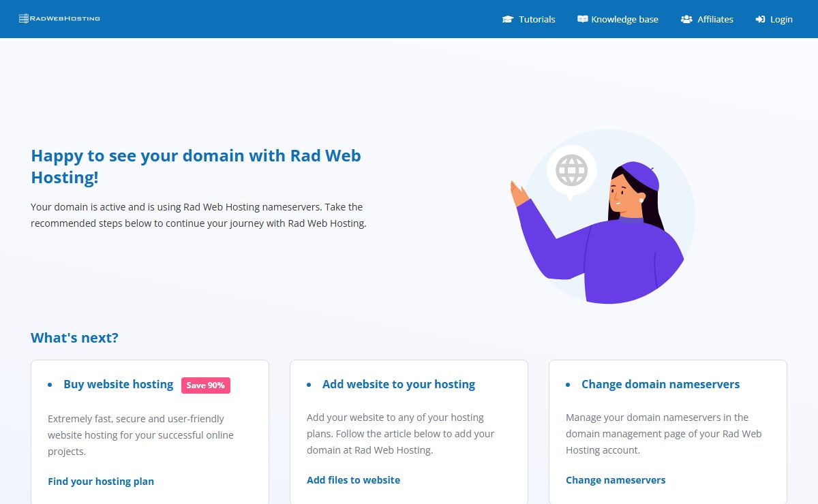Image resolution: width=818 pixels, height=504 pixels.
Task: Follow the Find your hosting plan link
Action: pyautogui.click(x=101, y=482)
